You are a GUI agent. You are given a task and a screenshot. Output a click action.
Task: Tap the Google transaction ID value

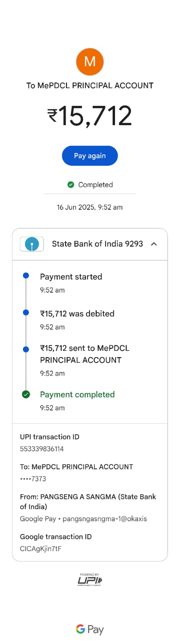41,549
